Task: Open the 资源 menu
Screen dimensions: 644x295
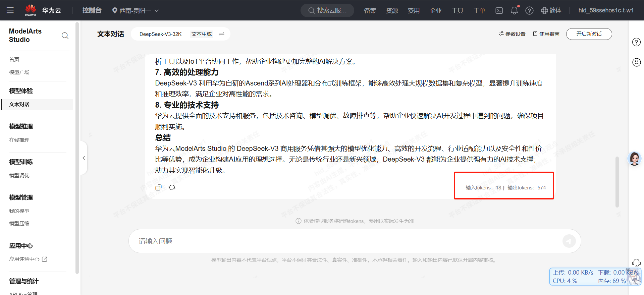Action: point(392,10)
